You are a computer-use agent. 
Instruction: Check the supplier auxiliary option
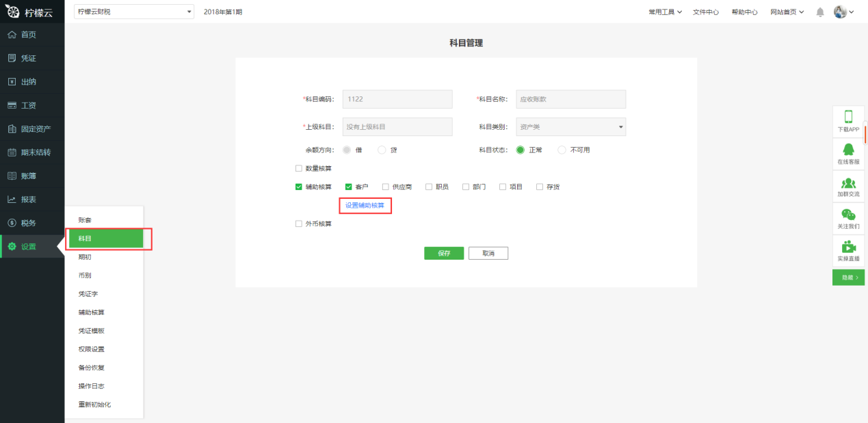386,187
